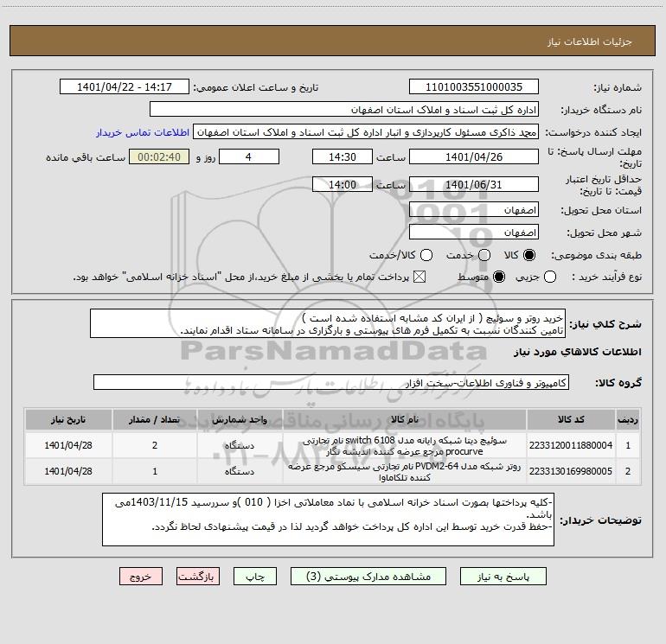The width and height of the screenshot is (666, 644).
Task: Click product code 2233120011880004
Action: (571, 445)
